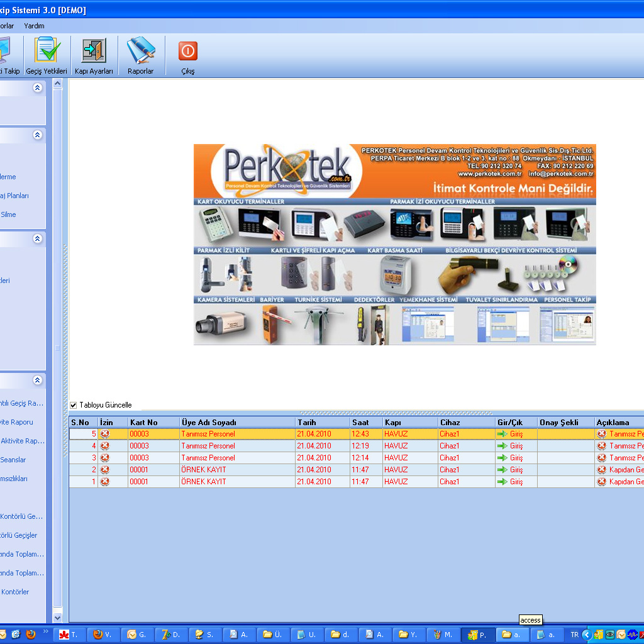Open the Yardım menu
This screenshot has height=644, width=644.
point(34,26)
